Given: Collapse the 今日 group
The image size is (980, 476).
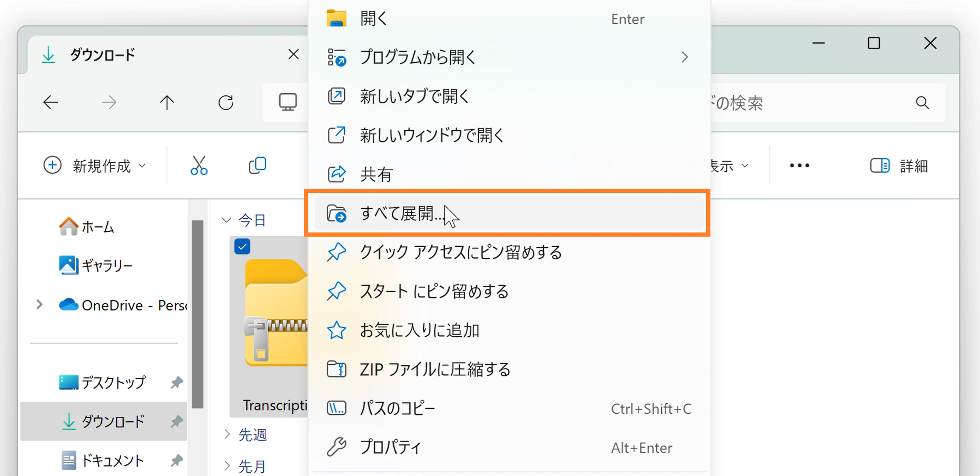Looking at the screenshot, I should [227, 220].
